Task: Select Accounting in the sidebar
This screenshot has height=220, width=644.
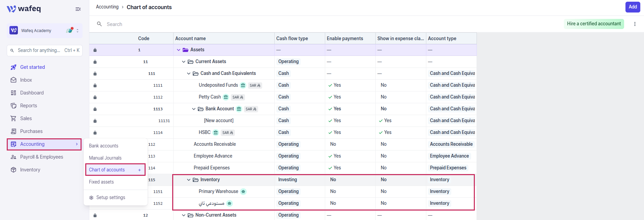Action: tap(44, 144)
